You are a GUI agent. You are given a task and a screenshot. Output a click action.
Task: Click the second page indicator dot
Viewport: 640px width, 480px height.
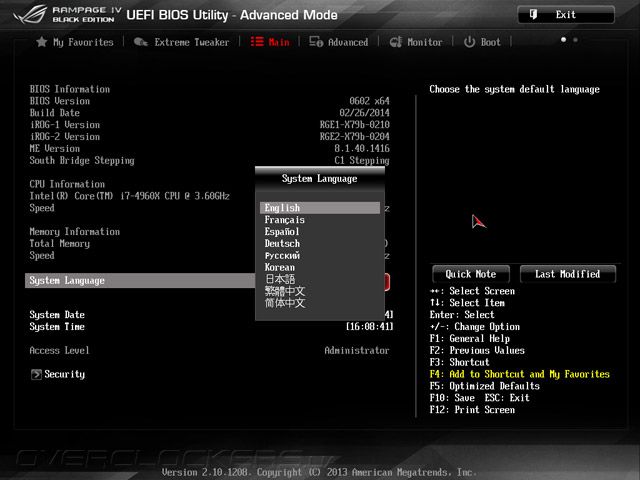(575, 40)
